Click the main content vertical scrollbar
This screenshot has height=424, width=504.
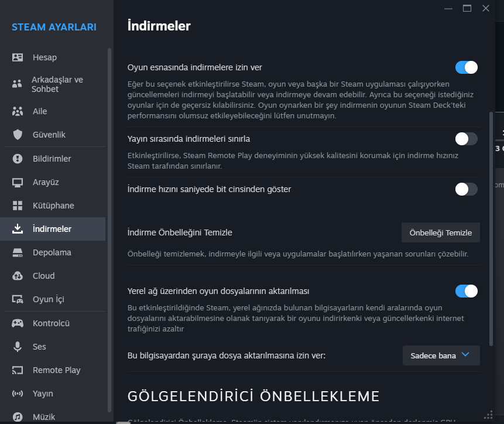click(x=491, y=229)
